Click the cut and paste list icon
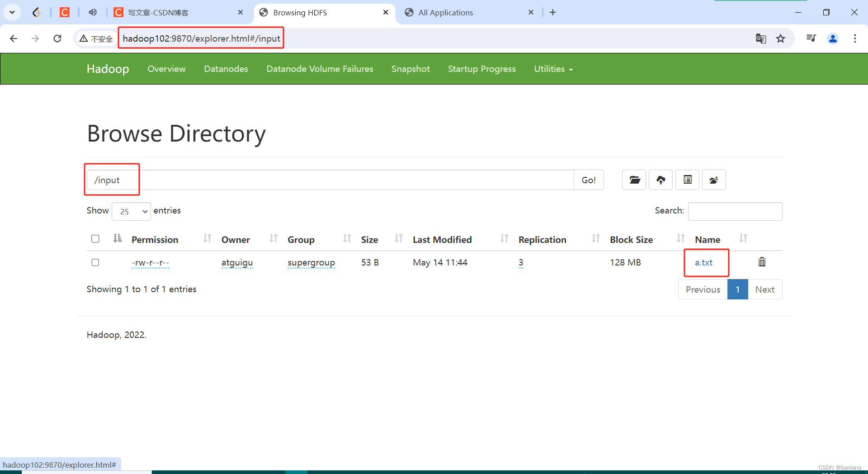This screenshot has height=474, width=868. (x=687, y=180)
